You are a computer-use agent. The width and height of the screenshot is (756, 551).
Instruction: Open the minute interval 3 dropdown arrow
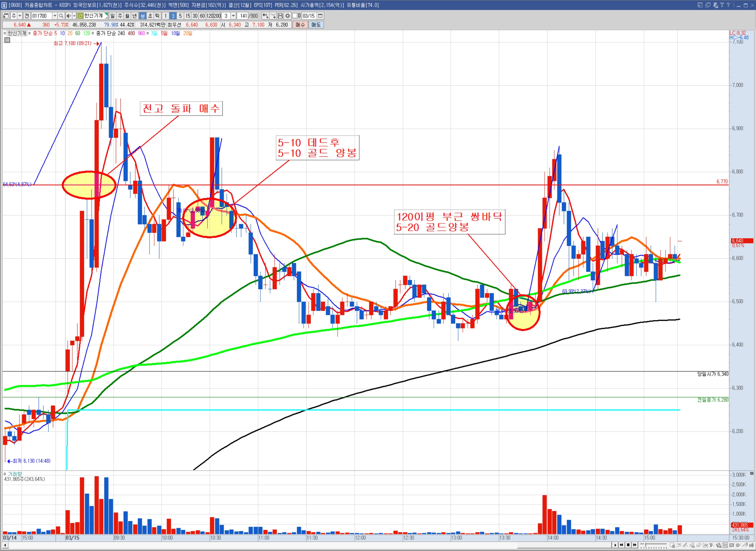click(233, 16)
